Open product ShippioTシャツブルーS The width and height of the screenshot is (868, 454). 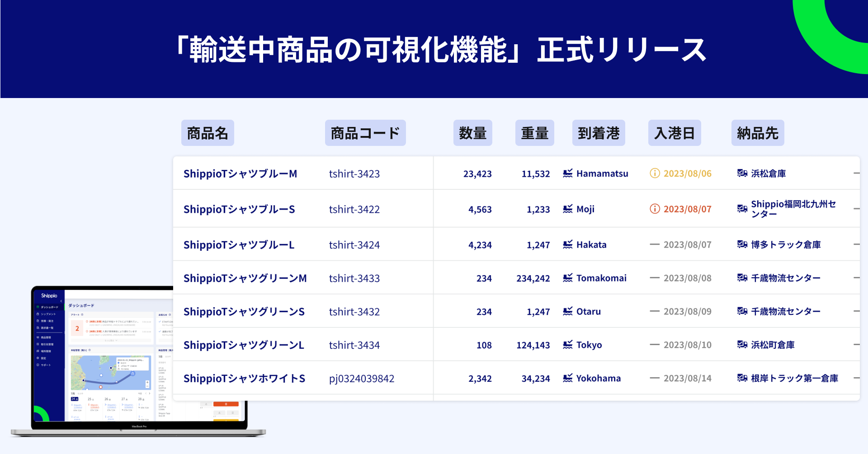pyautogui.click(x=239, y=210)
